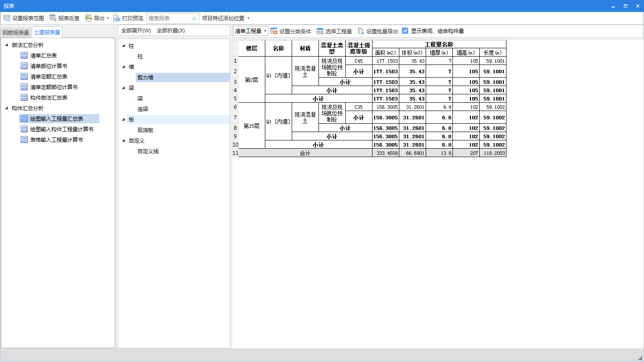
Task: Open the 清单工程量 dropdown
Action: click(250, 31)
